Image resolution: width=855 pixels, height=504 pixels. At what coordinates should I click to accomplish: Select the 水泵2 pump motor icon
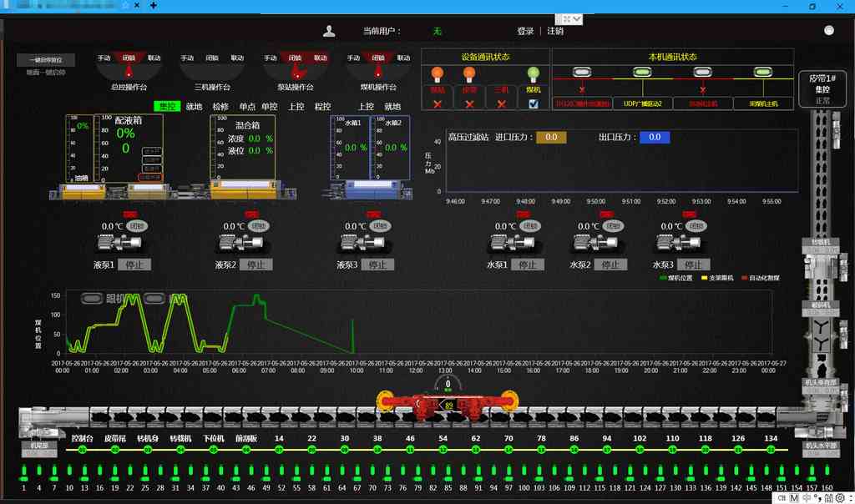click(594, 244)
